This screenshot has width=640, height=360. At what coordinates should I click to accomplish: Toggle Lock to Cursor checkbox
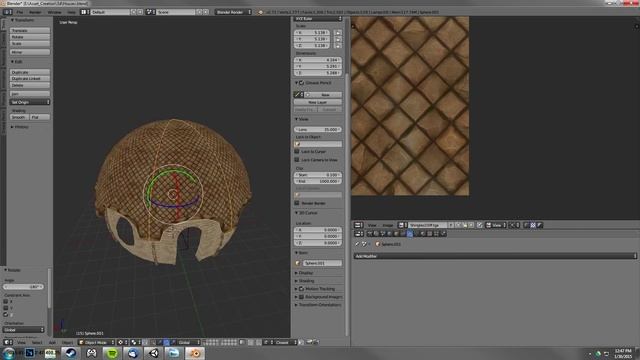297,151
